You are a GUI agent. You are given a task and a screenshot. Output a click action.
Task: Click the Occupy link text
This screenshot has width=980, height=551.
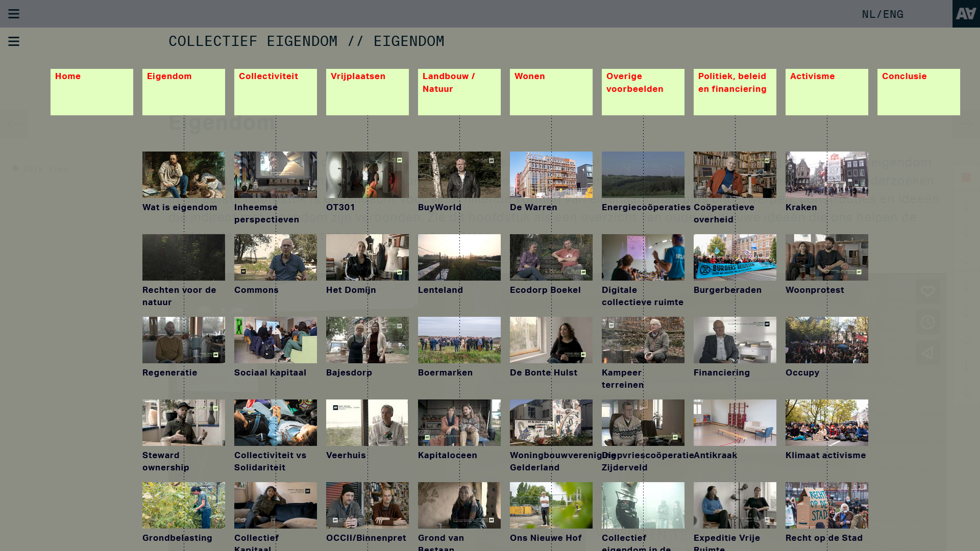coord(802,372)
